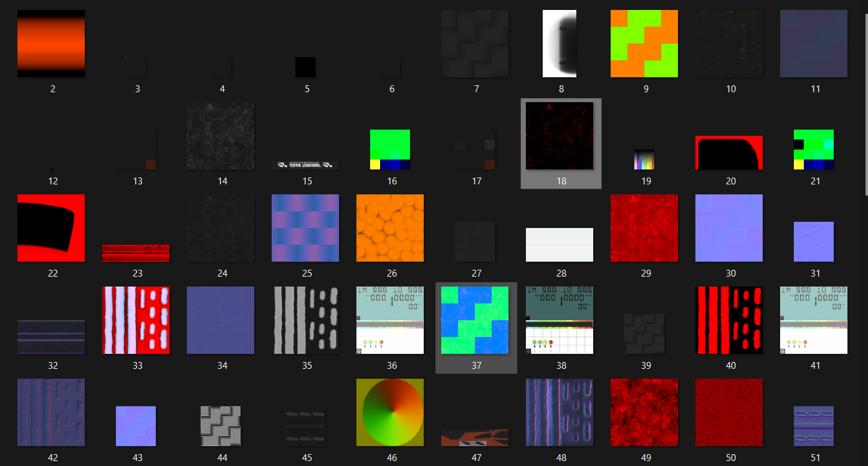
Task: Select the green-orange color wheel thumbnail 46
Action: pyautogui.click(x=390, y=412)
